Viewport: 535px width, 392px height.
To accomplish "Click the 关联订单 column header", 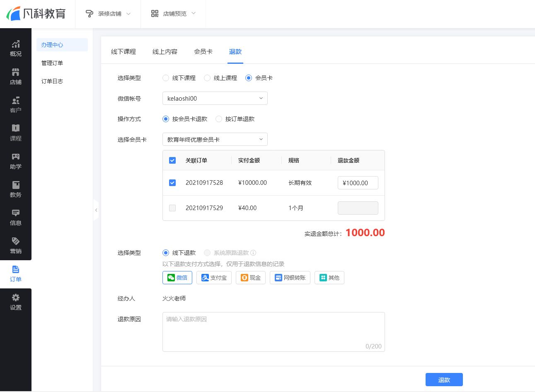I will tap(196, 160).
